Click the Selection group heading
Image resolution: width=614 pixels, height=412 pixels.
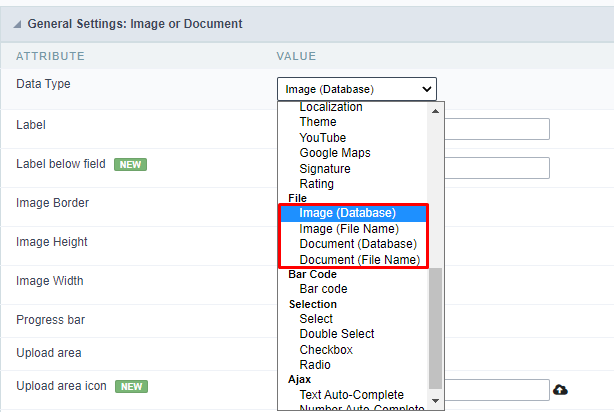(312, 304)
